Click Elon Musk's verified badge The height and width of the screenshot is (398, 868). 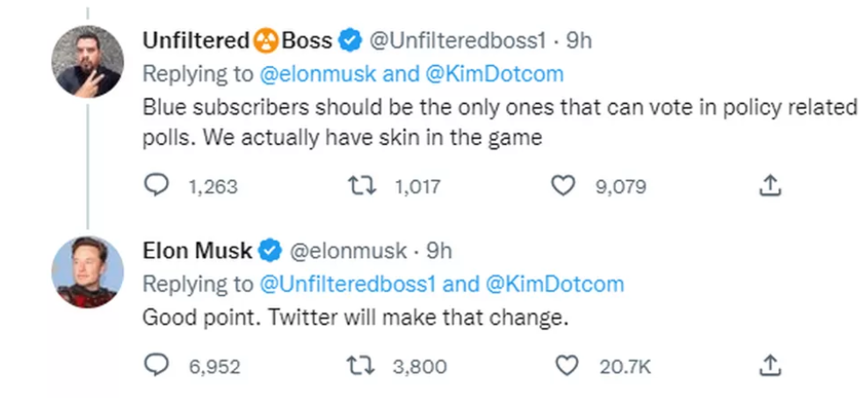(271, 251)
